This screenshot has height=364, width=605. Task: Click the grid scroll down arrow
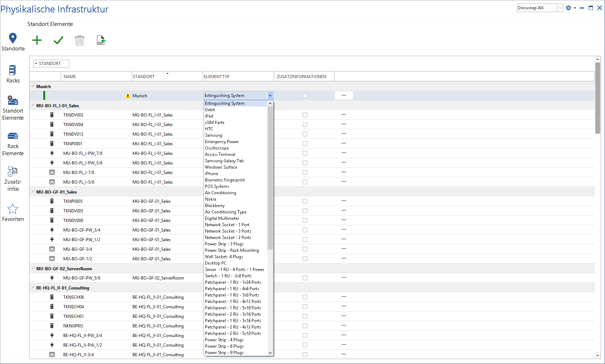point(598,355)
